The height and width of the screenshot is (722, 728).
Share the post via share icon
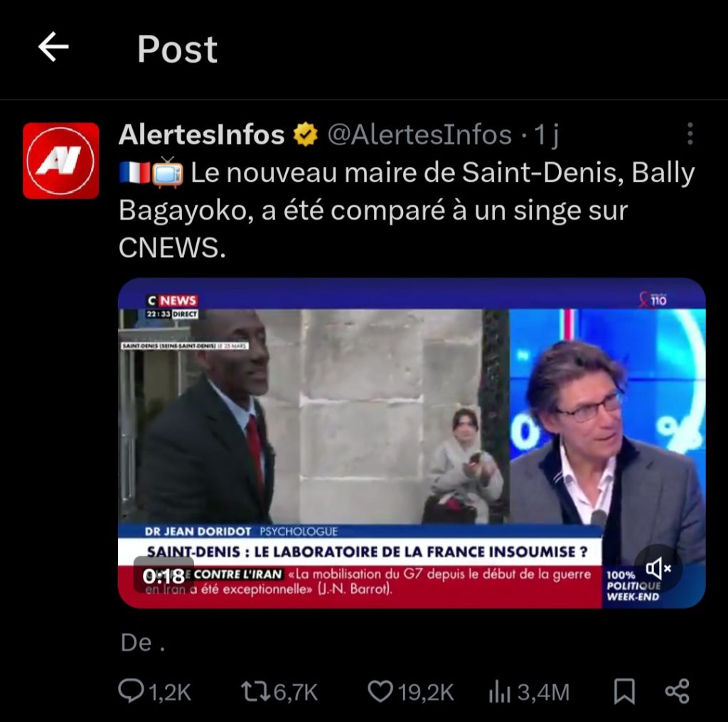(x=678, y=692)
